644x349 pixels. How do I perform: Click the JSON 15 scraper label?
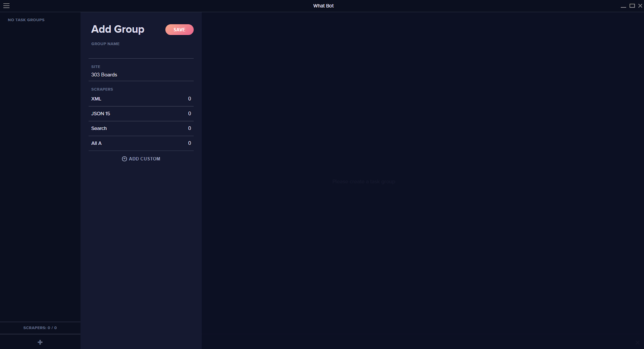(x=101, y=114)
